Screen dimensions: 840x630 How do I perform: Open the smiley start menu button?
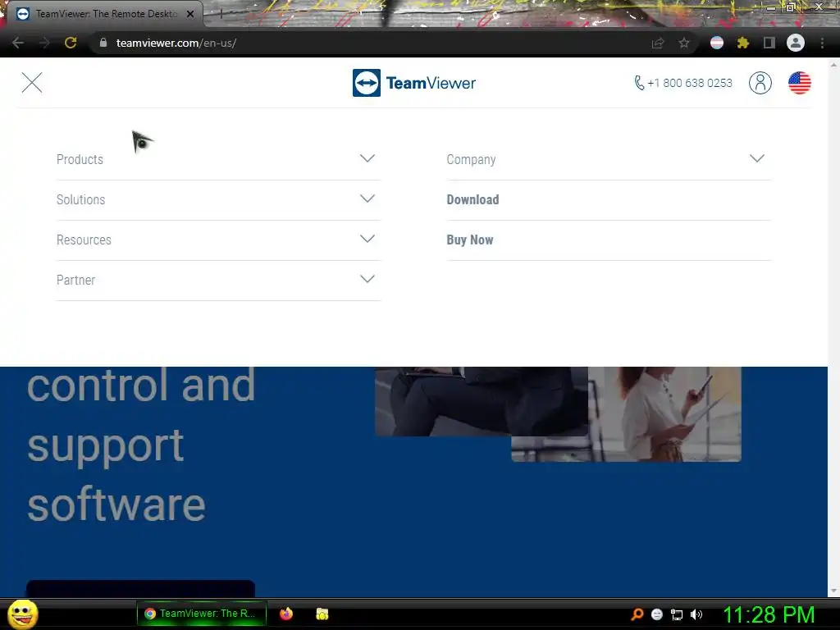23,614
